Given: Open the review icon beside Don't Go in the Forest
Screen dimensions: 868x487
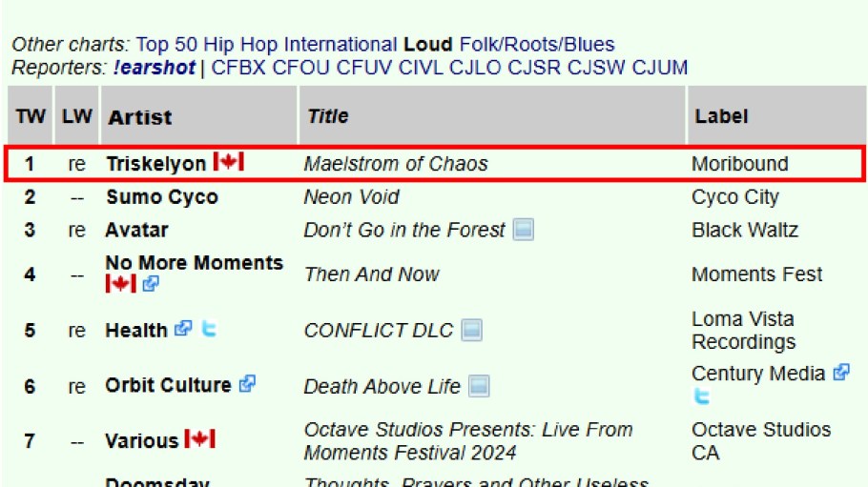Looking at the screenshot, I should tap(523, 230).
